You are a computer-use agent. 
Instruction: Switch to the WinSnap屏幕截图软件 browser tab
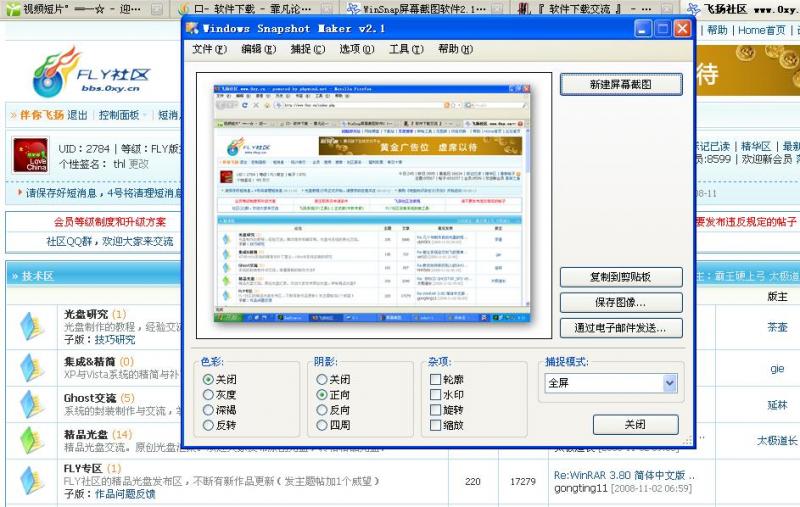click(423, 9)
